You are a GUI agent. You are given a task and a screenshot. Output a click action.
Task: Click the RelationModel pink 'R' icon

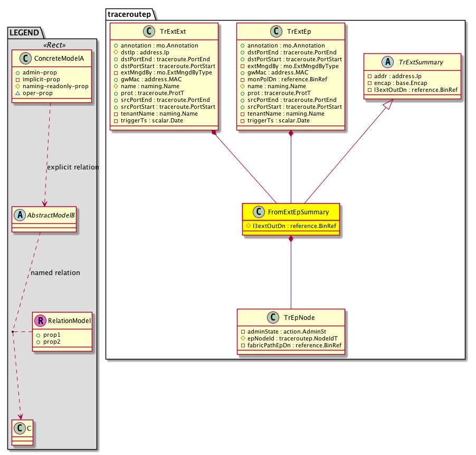pos(41,320)
